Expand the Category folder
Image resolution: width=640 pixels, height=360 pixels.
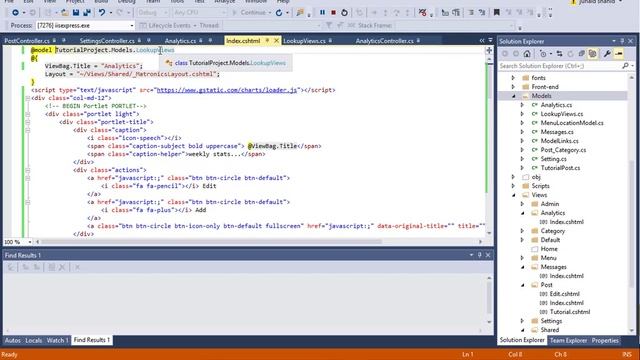click(522, 231)
